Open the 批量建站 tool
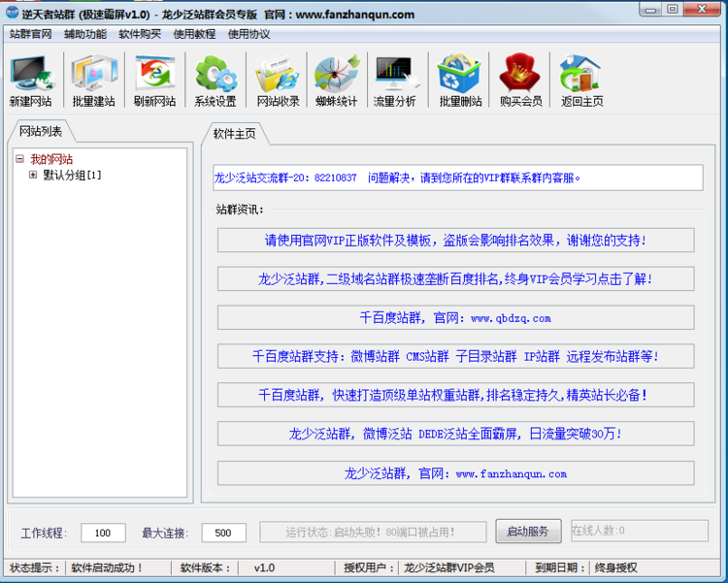 94,81
